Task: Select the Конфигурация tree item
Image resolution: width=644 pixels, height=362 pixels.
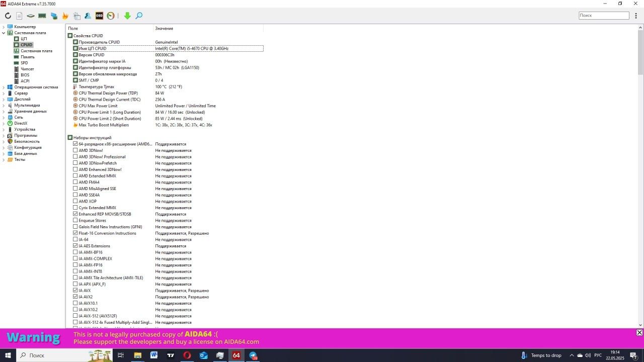Action: 28,147
